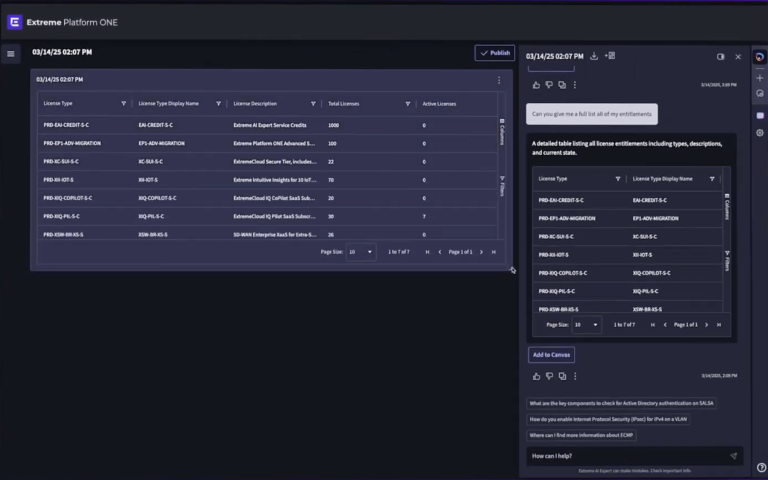Go to last page in canvas table

coord(494,252)
